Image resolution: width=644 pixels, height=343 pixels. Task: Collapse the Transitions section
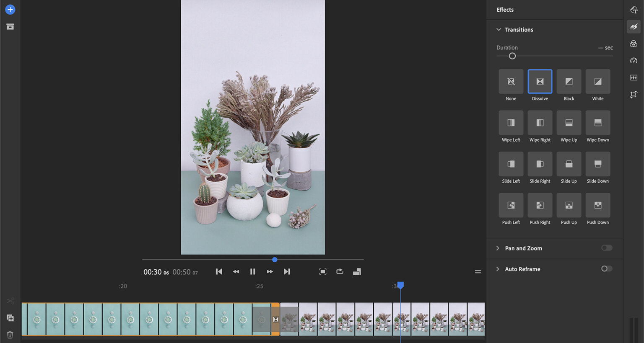tap(499, 30)
